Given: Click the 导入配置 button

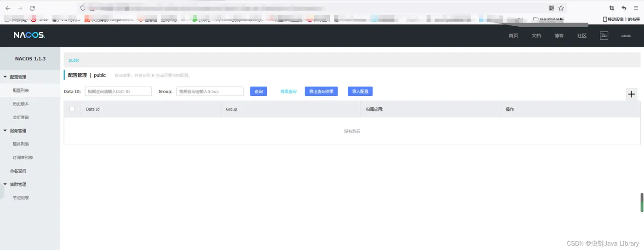Looking at the screenshot, I should pyautogui.click(x=360, y=91).
